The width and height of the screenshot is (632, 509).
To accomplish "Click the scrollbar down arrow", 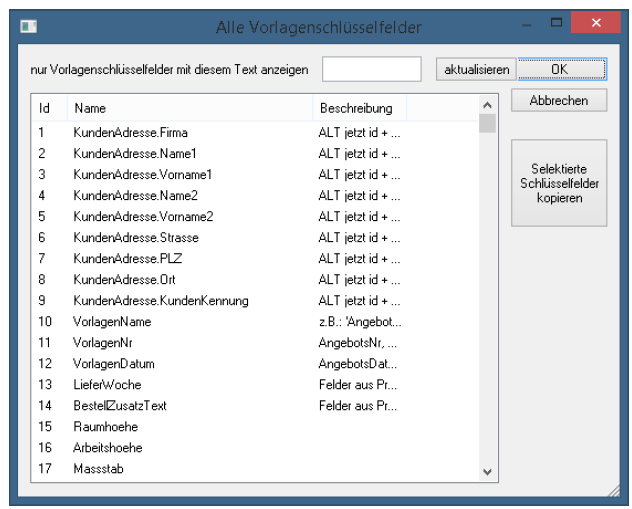I will pos(487,471).
